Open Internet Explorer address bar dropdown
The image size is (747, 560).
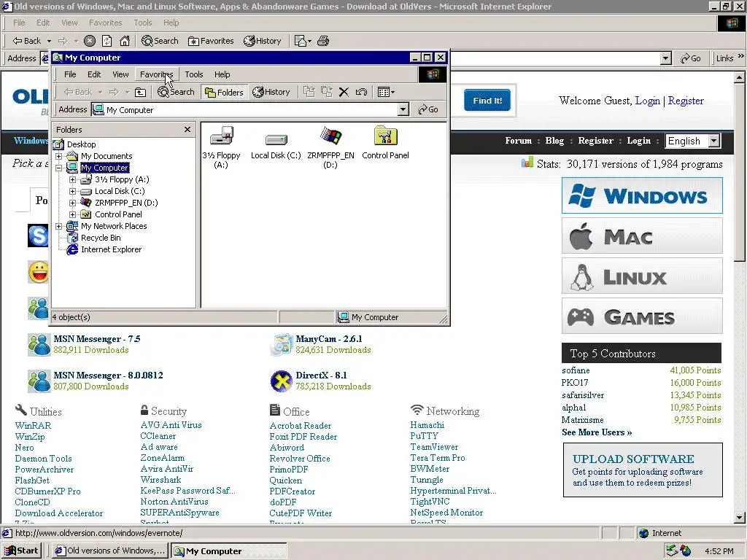(x=666, y=58)
